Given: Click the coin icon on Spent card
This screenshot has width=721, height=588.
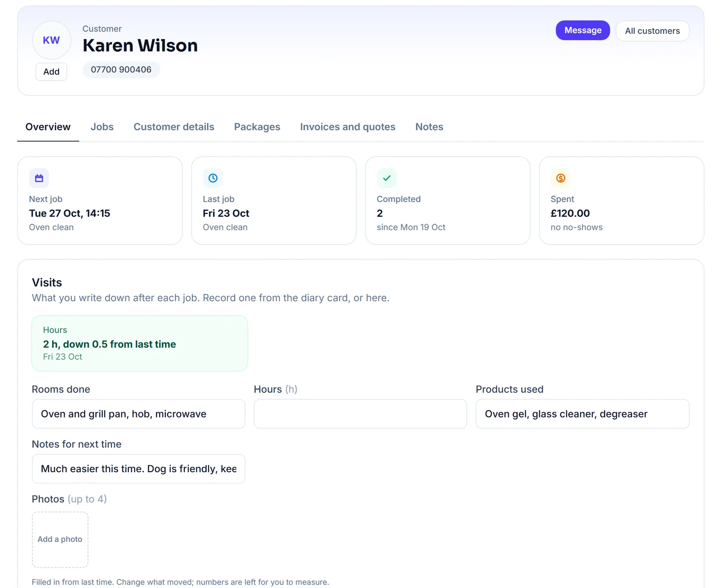Looking at the screenshot, I should (560, 178).
